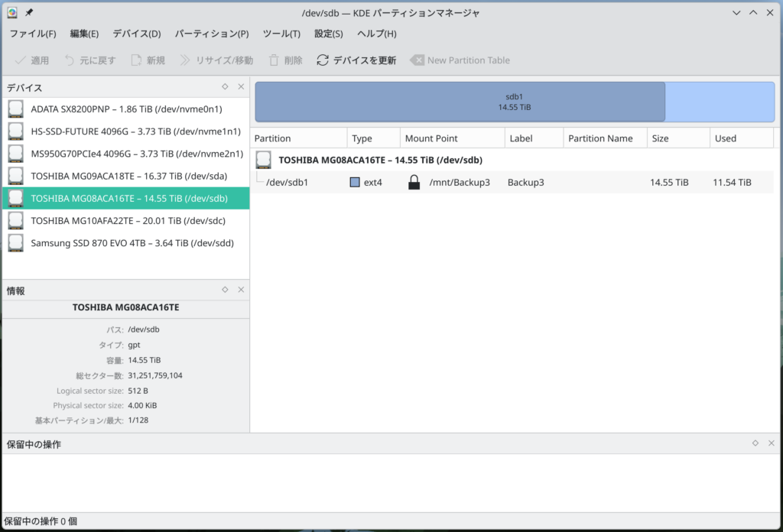Click the Samsung SSD 870 EVO disk icon
Viewport: 783px width, 532px height.
point(16,243)
